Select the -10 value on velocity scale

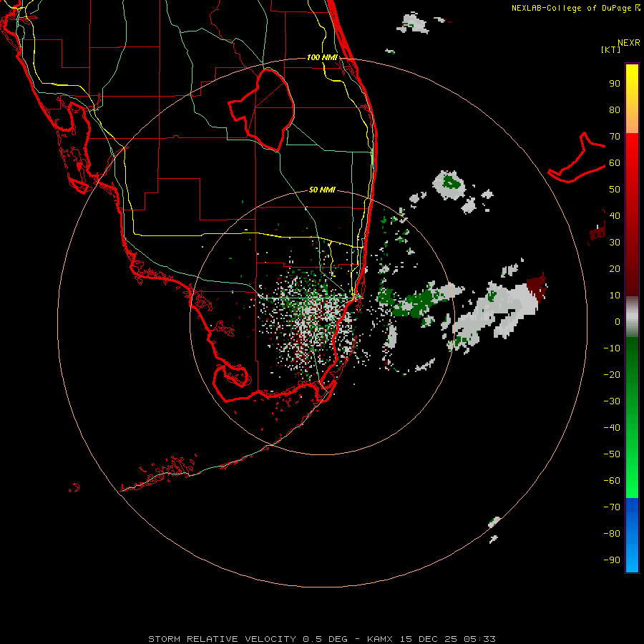click(x=612, y=348)
